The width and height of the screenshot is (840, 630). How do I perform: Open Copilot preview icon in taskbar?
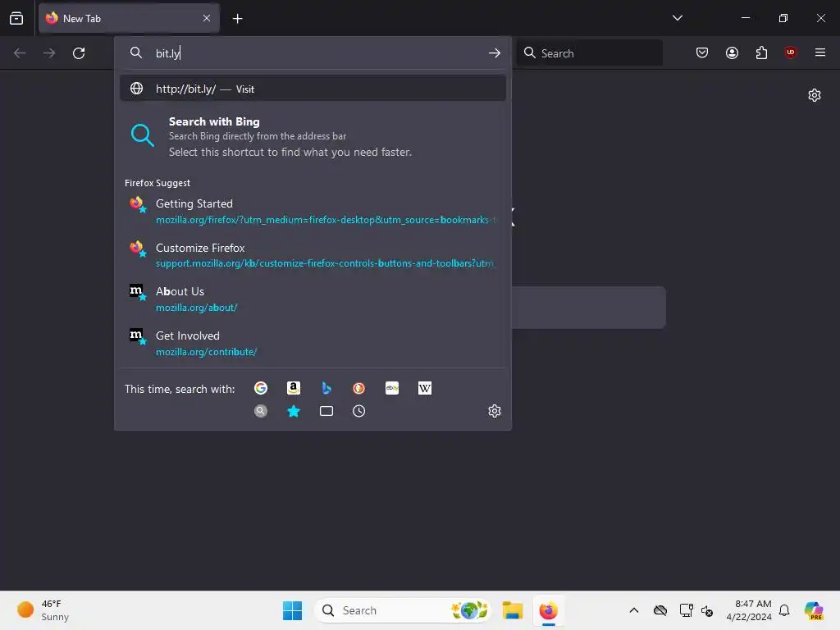[x=814, y=610]
